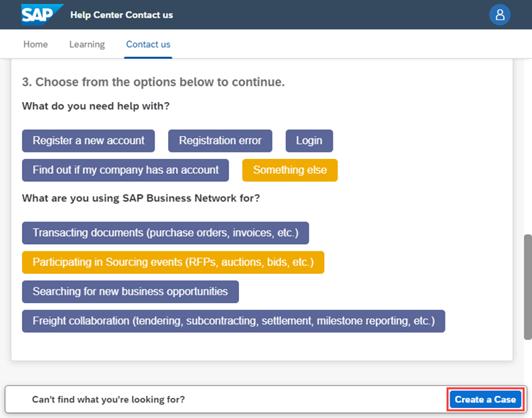Screen dimensions: 532x418
Task: Toggle the Something else option
Action: coord(289,170)
